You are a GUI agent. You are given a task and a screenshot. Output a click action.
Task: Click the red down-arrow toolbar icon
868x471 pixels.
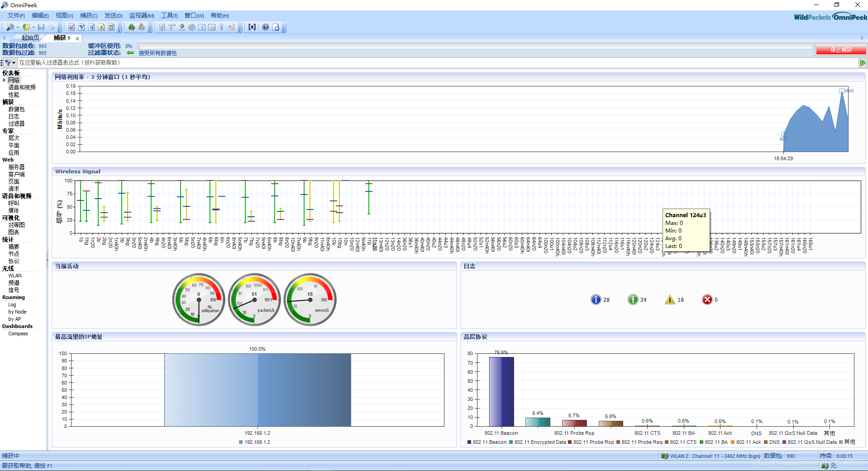(x=142, y=27)
